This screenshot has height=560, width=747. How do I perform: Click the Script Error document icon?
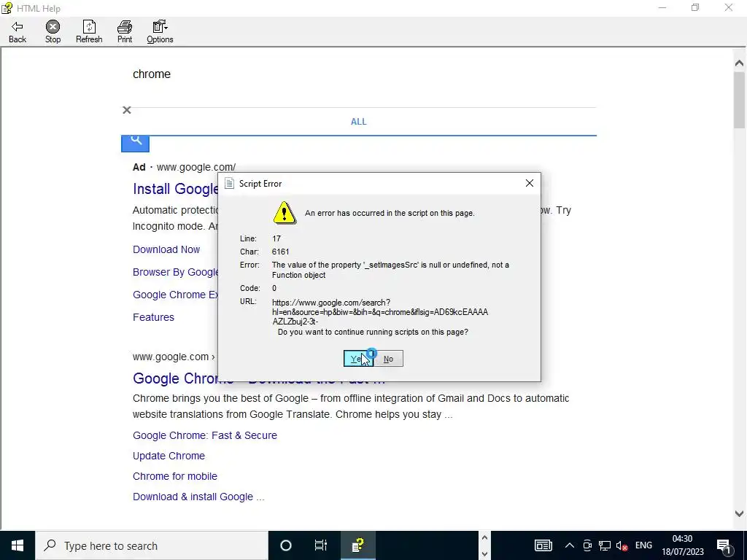click(x=229, y=183)
